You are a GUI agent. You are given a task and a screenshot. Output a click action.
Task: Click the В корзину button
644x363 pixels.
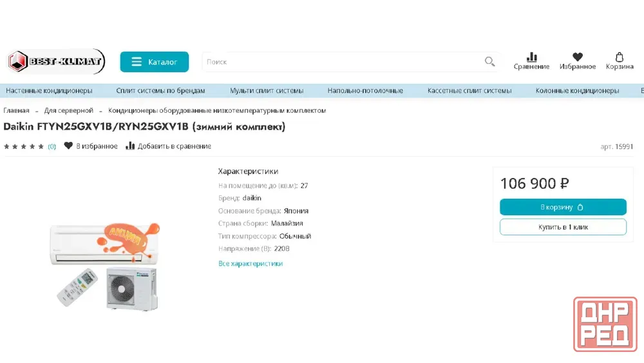coord(563,207)
